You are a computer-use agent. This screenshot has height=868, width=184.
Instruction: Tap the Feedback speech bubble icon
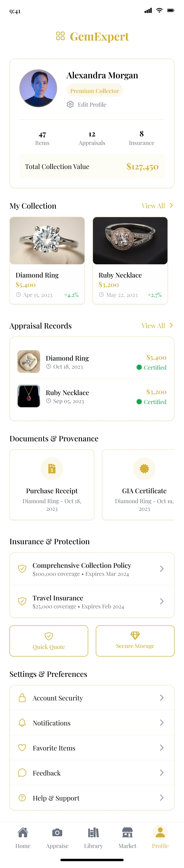click(x=22, y=772)
